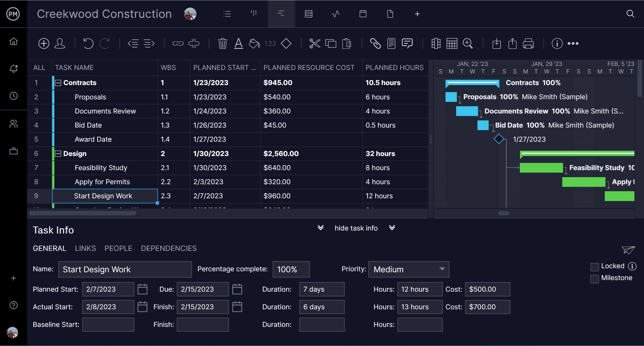The width and height of the screenshot is (644, 346).
Task: Click the Add Task icon
Action: (44, 43)
